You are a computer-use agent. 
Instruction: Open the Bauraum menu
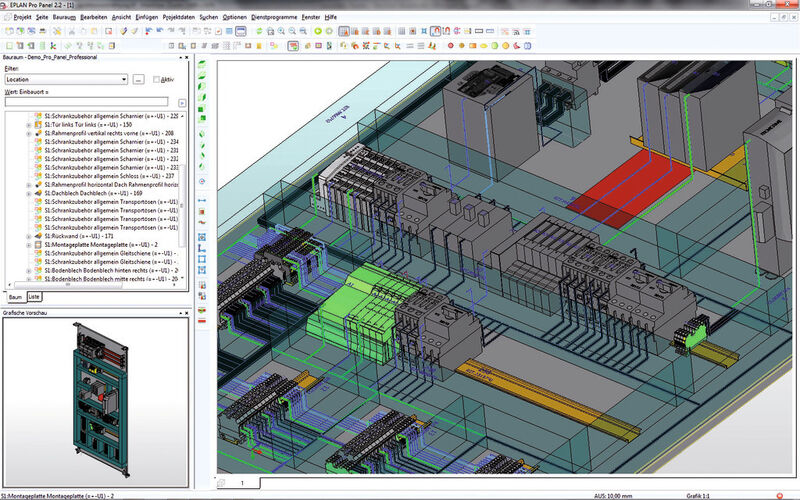[63, 17]
